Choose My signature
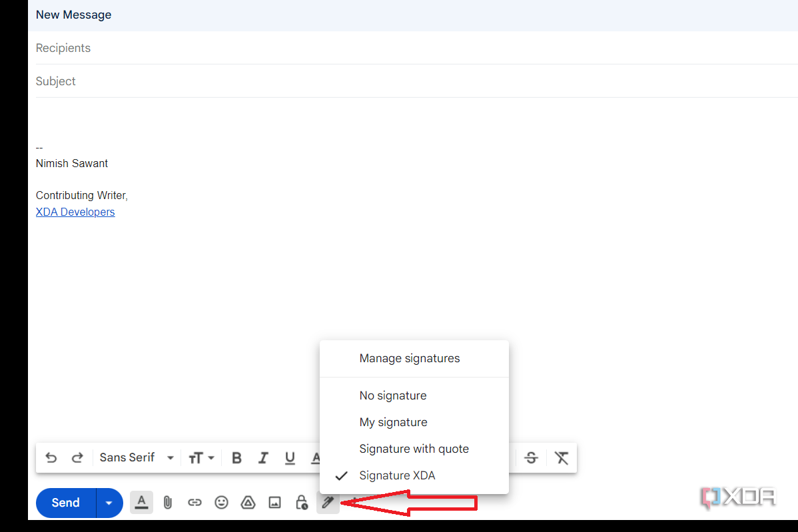Image resolution: width=798 pixels, height=532 pixels. click(x=414, y=422)
